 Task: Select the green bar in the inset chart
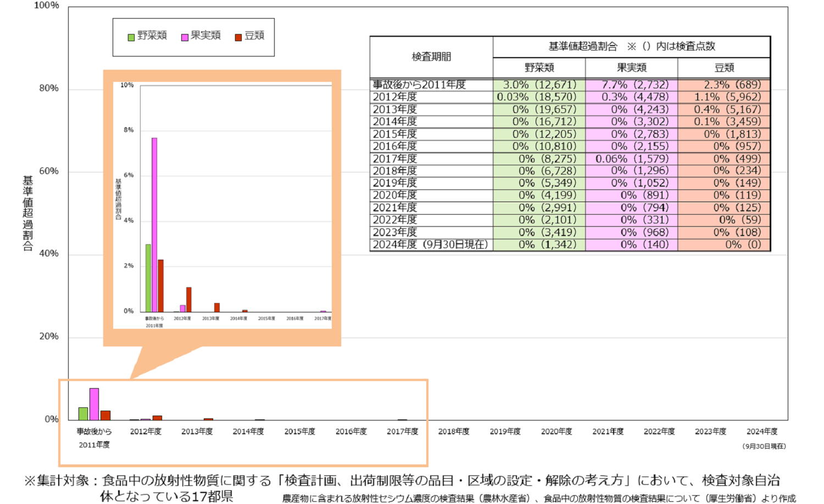click(x=148, y=278)
